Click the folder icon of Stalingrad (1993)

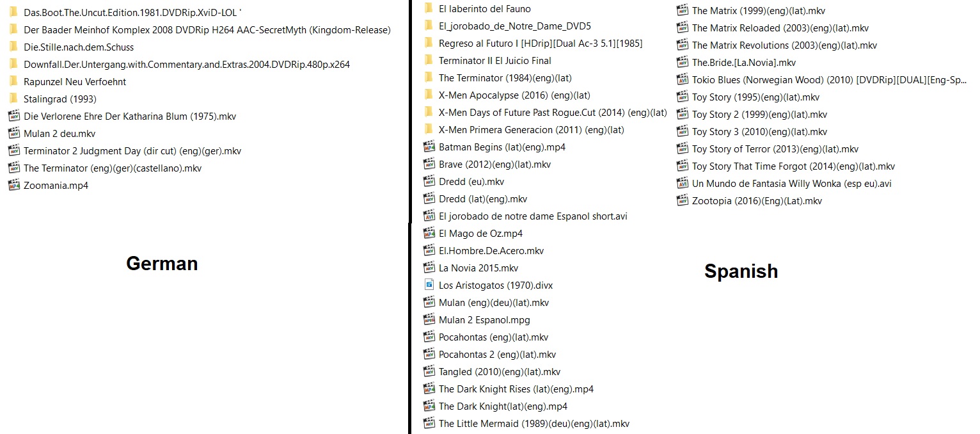pos(13,99)
